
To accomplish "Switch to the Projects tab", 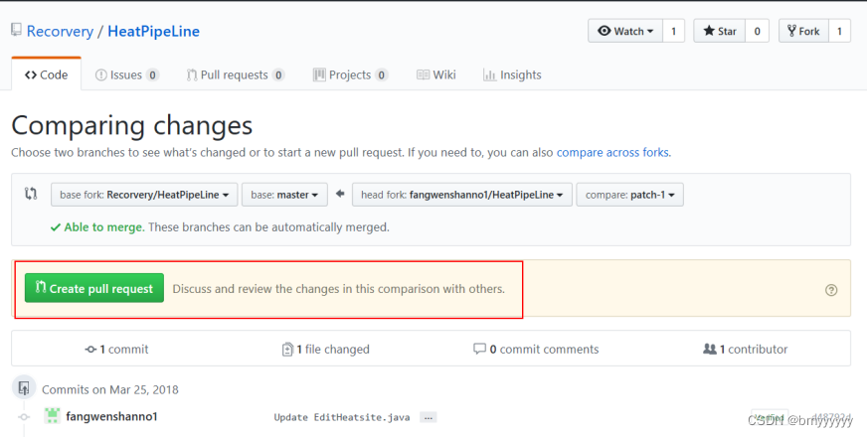I will tap(350, 74).
